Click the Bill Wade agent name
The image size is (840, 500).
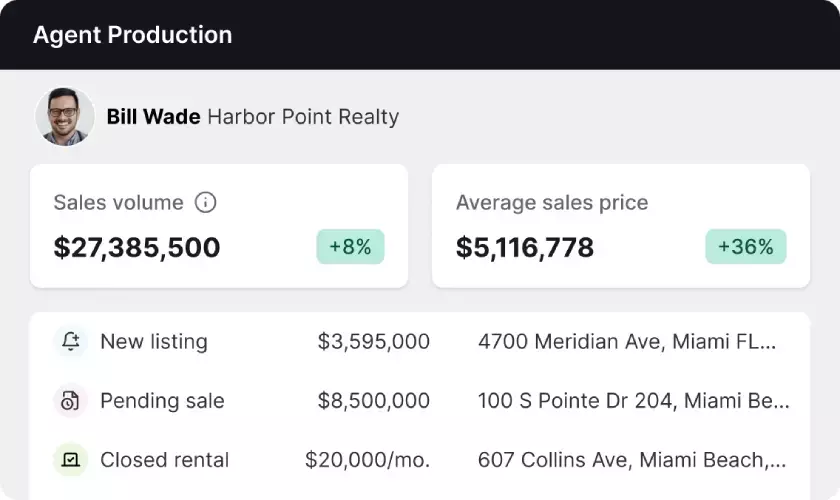(x=153, y=117)
